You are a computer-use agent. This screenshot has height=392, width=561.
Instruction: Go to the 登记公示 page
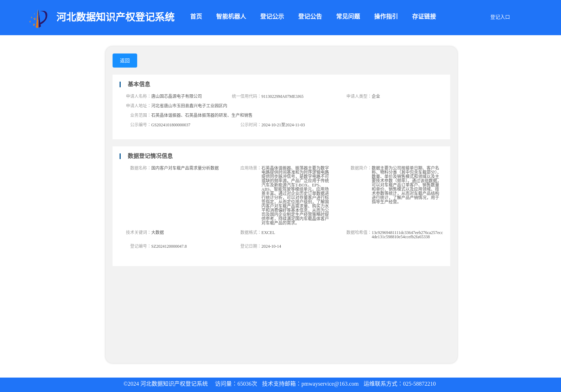272,17
